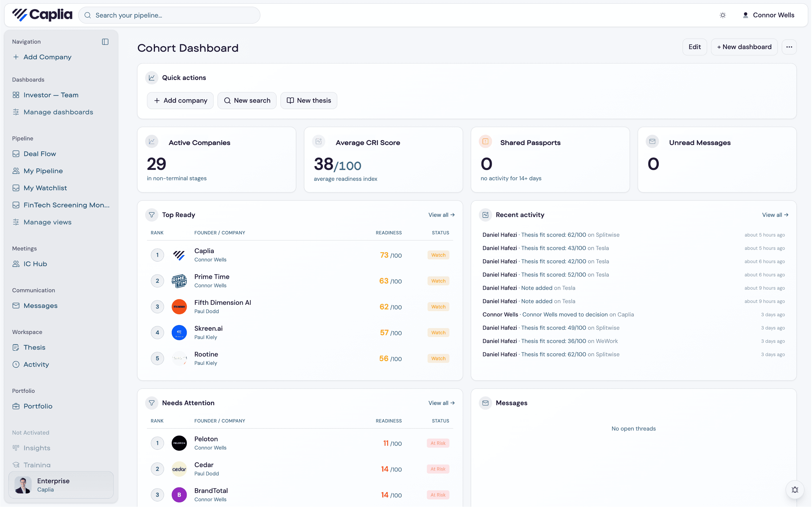Click the Edit dashboard button
This screenshot has height=507, width=812.
(694, 47)
